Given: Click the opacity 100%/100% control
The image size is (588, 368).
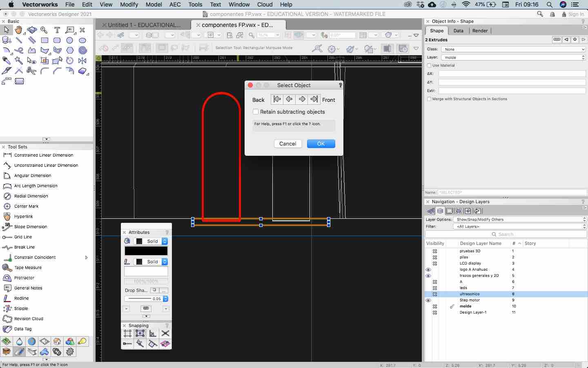Looking at the screenshot, I should coord(146,281).
